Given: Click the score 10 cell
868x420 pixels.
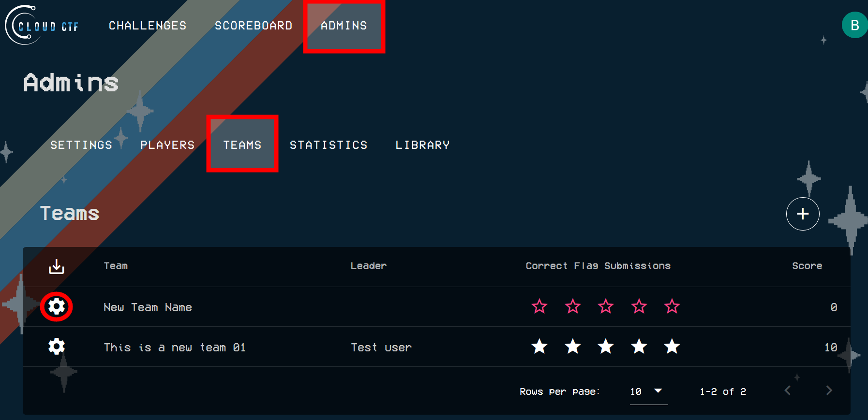Looking at the screenshot, I should [x=831, y=348].
